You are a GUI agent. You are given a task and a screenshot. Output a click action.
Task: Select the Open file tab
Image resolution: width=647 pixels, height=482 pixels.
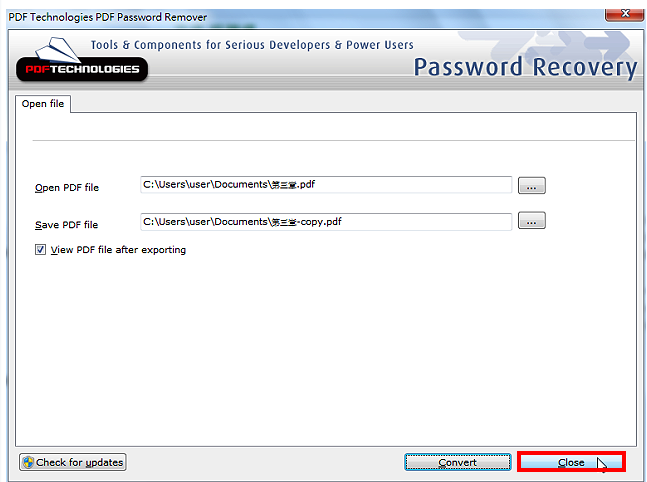click(43, 104)
